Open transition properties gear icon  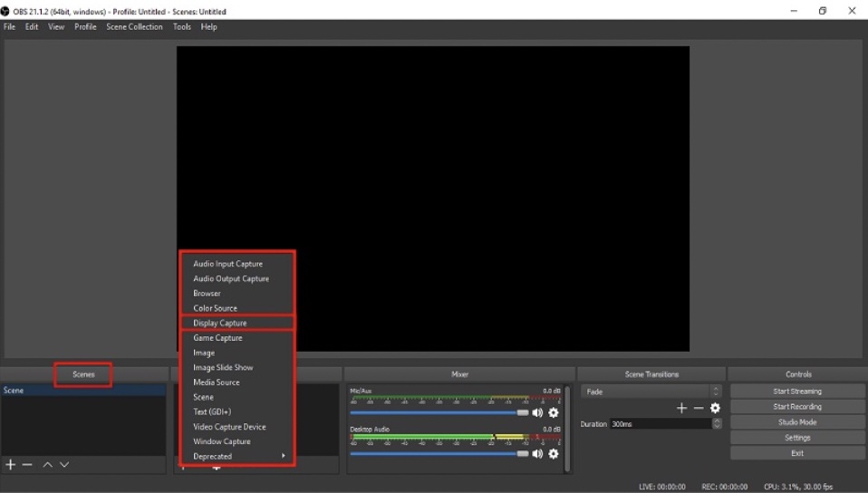[x=715, y=409]
